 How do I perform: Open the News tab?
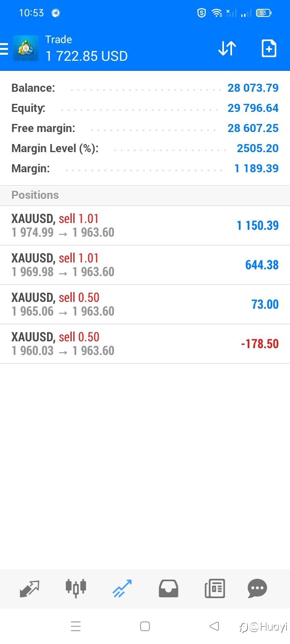(x=215, y=588)
